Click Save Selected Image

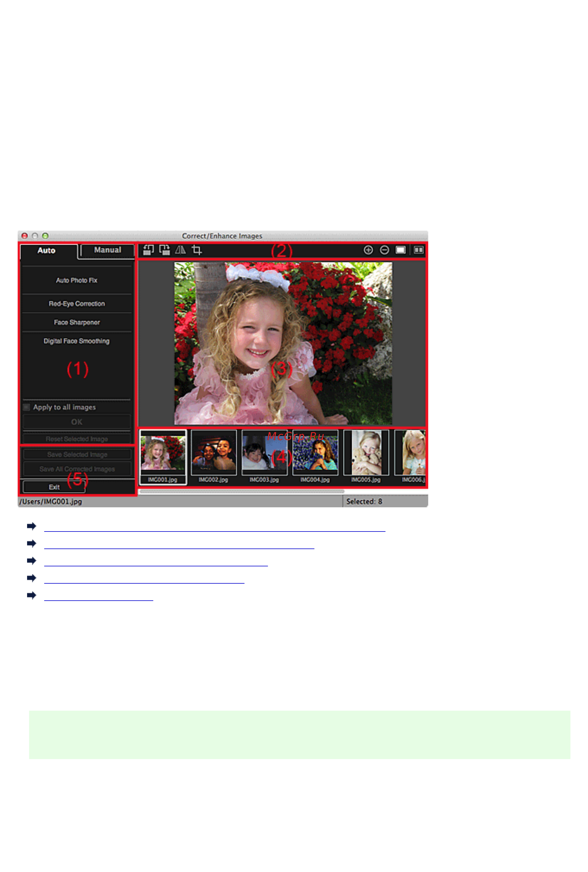click(x=77, y=455)
